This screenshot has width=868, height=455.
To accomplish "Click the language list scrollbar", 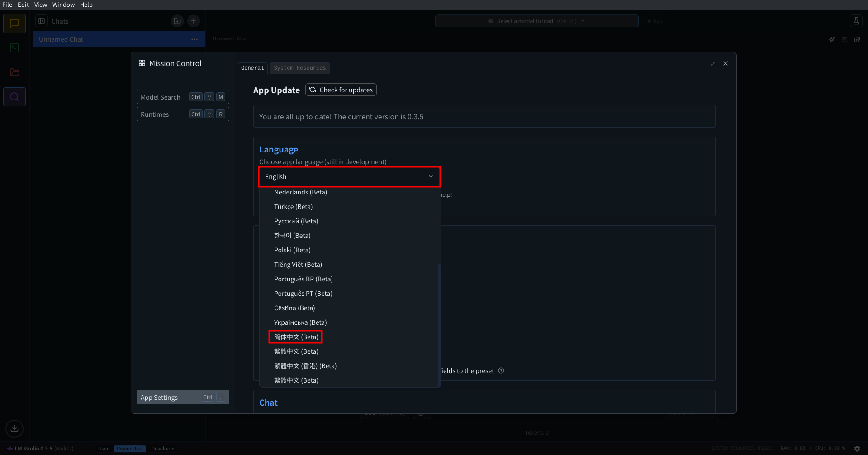I will point(439,325).
